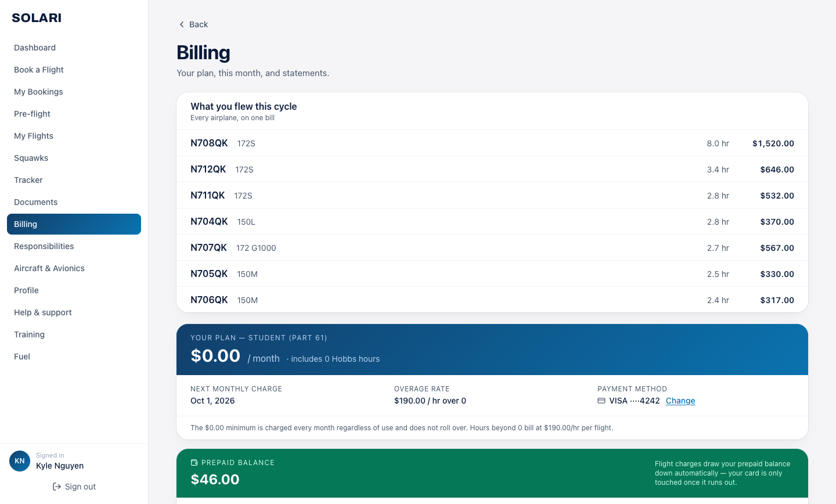This screenshot has width=836, height=504.
Task: Click the N706QK tail number
Action: coord(209,300)
